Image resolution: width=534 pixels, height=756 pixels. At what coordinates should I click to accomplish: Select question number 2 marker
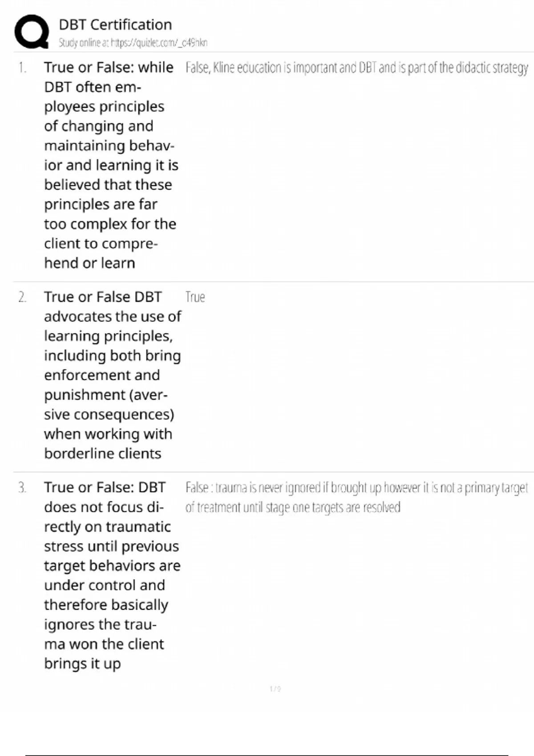(x=22, y=297)
